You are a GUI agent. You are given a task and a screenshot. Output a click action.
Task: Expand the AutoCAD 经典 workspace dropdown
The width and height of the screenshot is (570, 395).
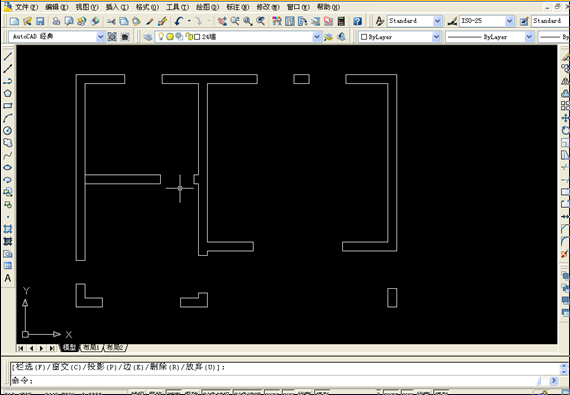(x=100, y=37)
